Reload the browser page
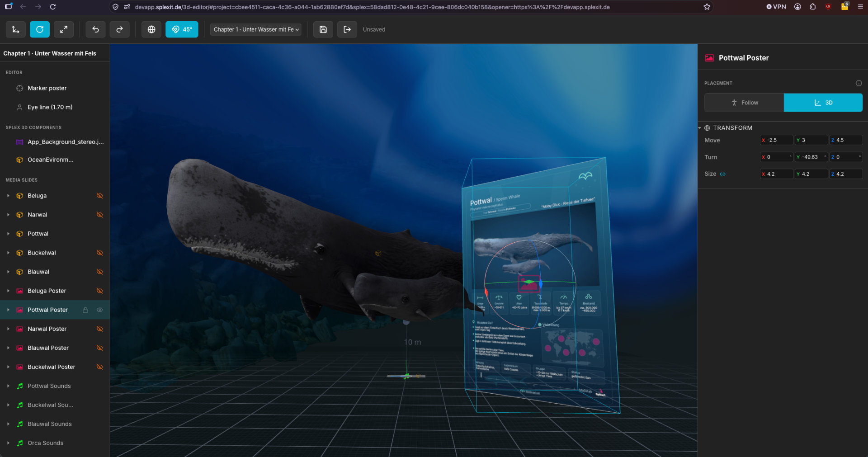The height and width of the screenshot is (457, 868). click(53, 7)
